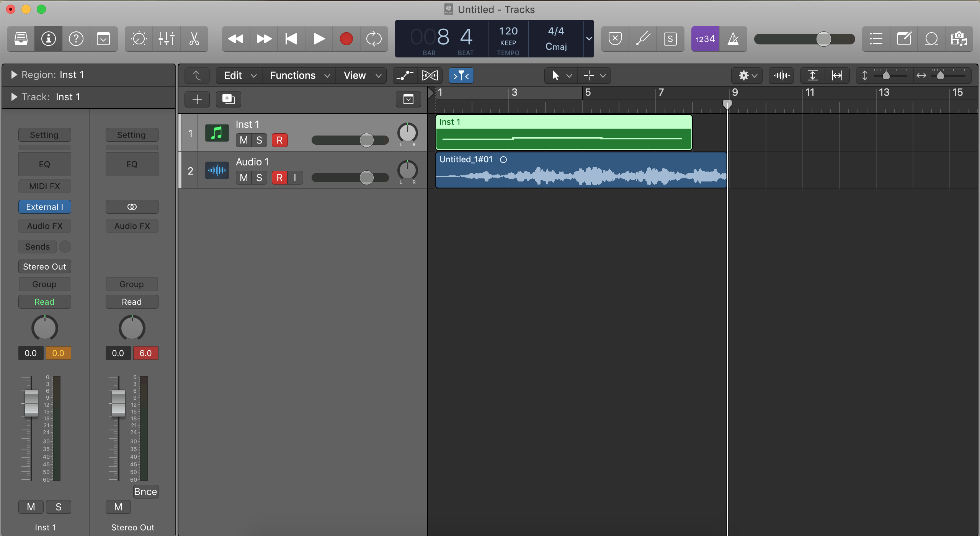
Task: Toggle Input Monitoring on Audio 1
Action: click(295, 178)
